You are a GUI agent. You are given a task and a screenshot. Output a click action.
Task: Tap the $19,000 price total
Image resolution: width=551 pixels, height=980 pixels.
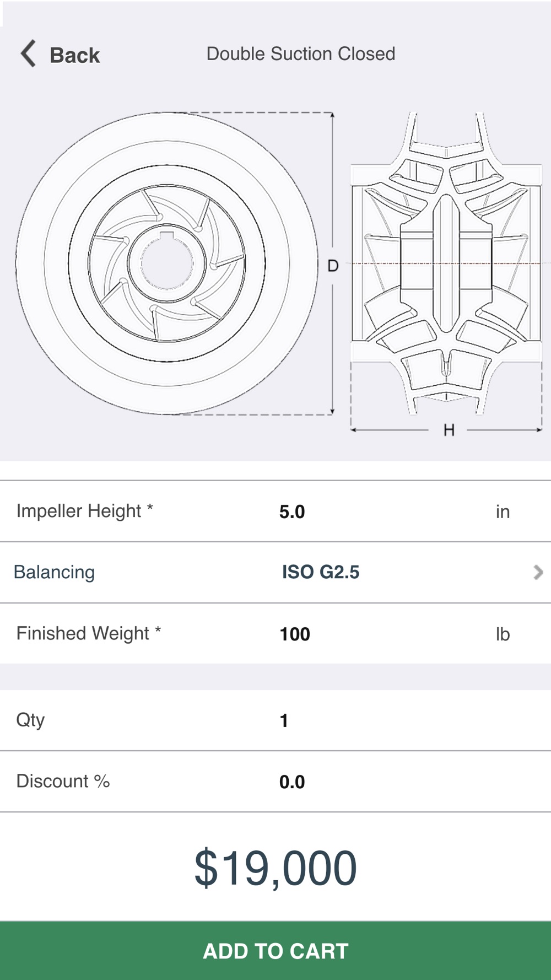click(x=275, y=868)
